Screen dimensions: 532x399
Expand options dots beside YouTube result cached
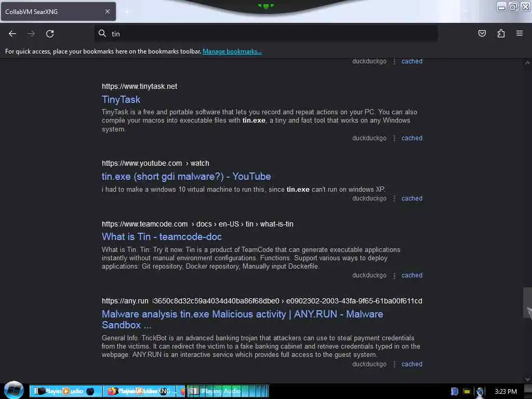[394, 199]
